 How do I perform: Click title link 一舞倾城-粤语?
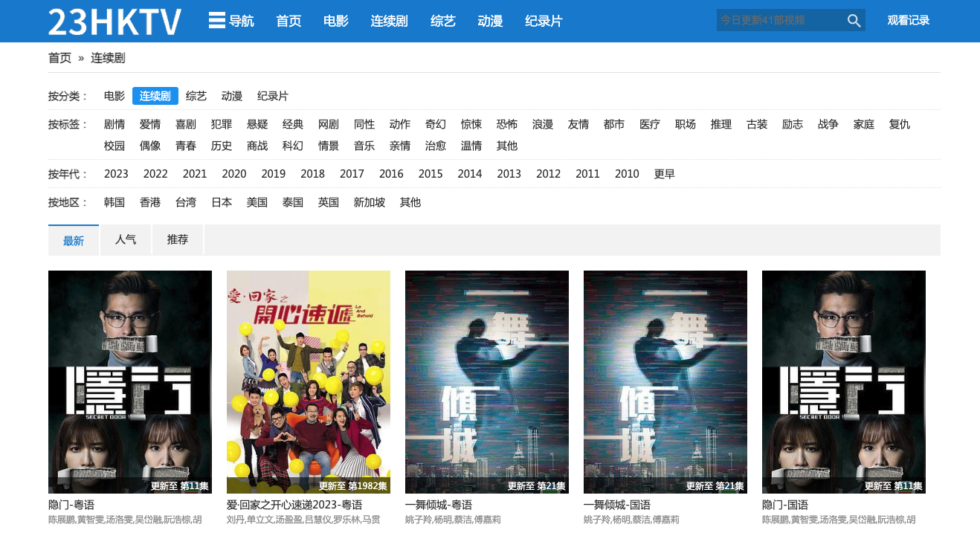tap(439, 505)
